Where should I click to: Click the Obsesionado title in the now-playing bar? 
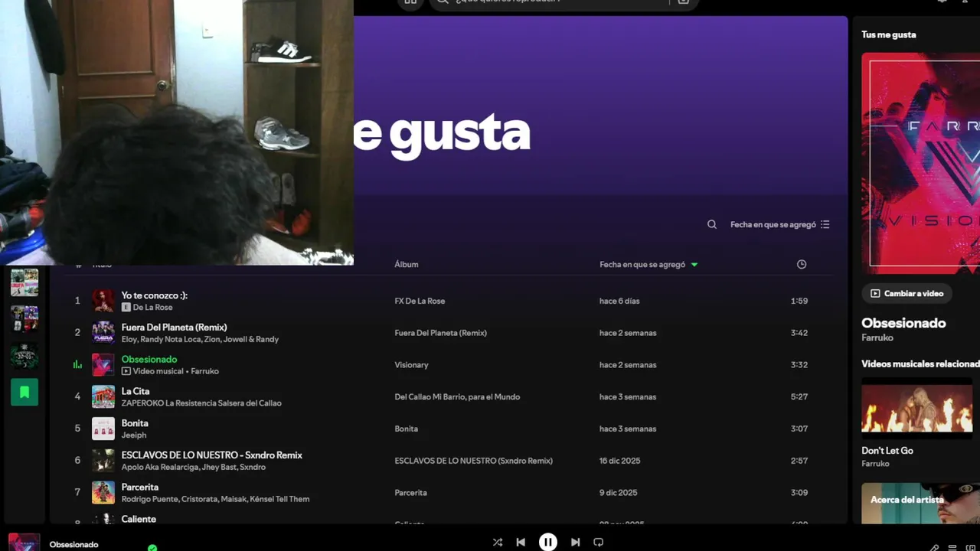click(x=73, y=545)
